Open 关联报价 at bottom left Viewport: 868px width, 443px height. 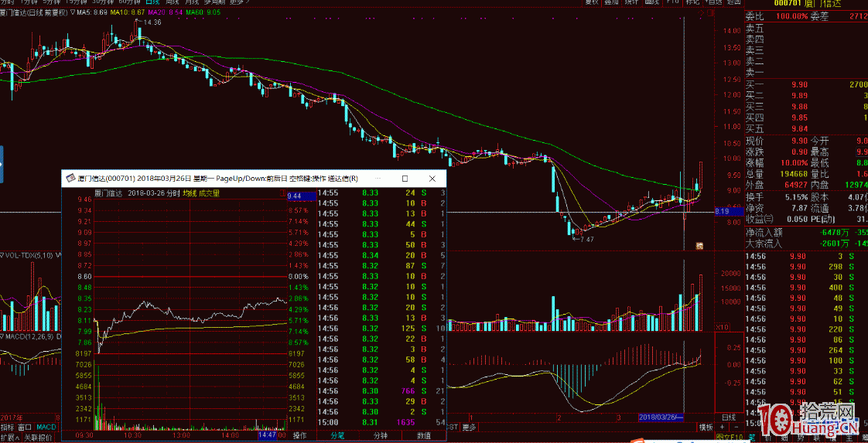38,438
